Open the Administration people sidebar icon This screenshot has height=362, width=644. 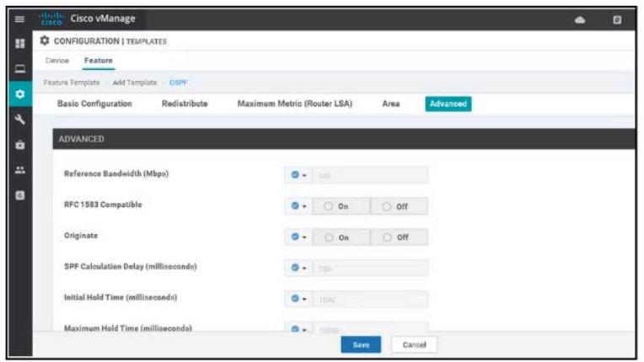pos(19,170)
